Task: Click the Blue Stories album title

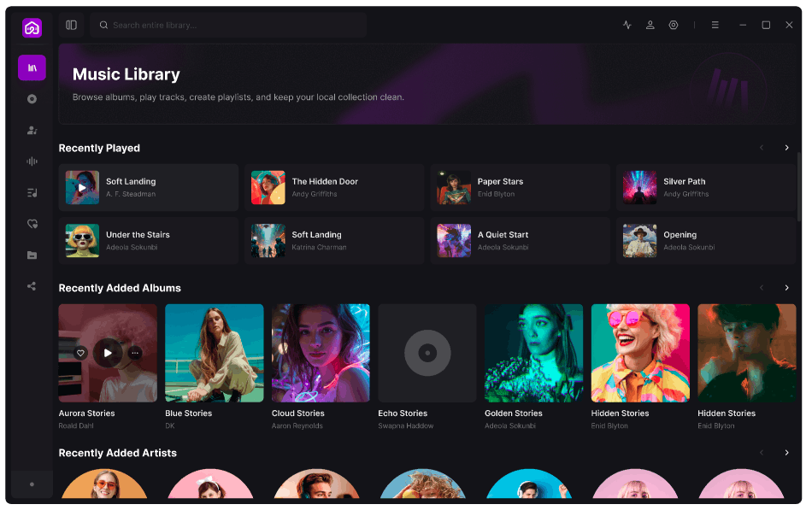Action: pos(189,413)
